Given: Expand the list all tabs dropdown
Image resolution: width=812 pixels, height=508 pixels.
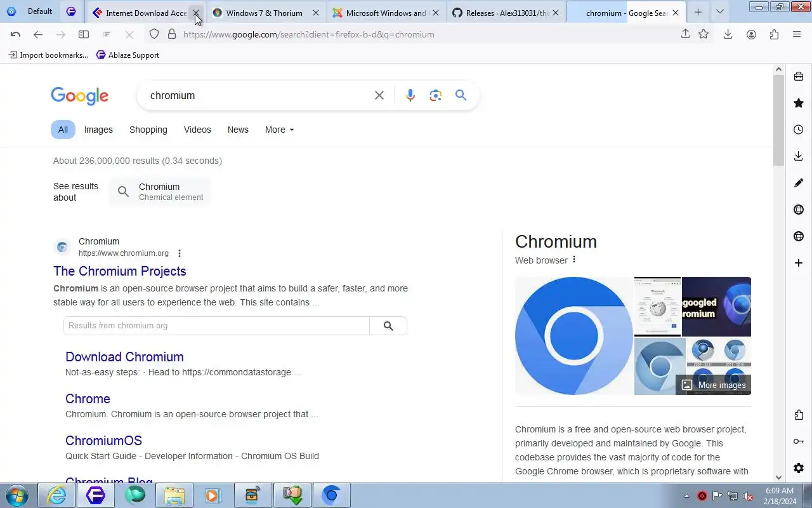Looking at the screenshot, I should (x=719, y=12).
